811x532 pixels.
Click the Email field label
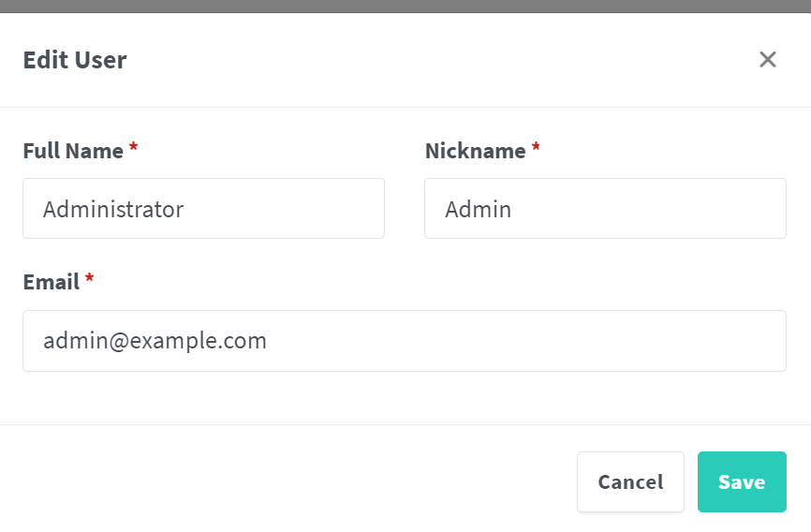pyautogui.click(x=51, y=282)
